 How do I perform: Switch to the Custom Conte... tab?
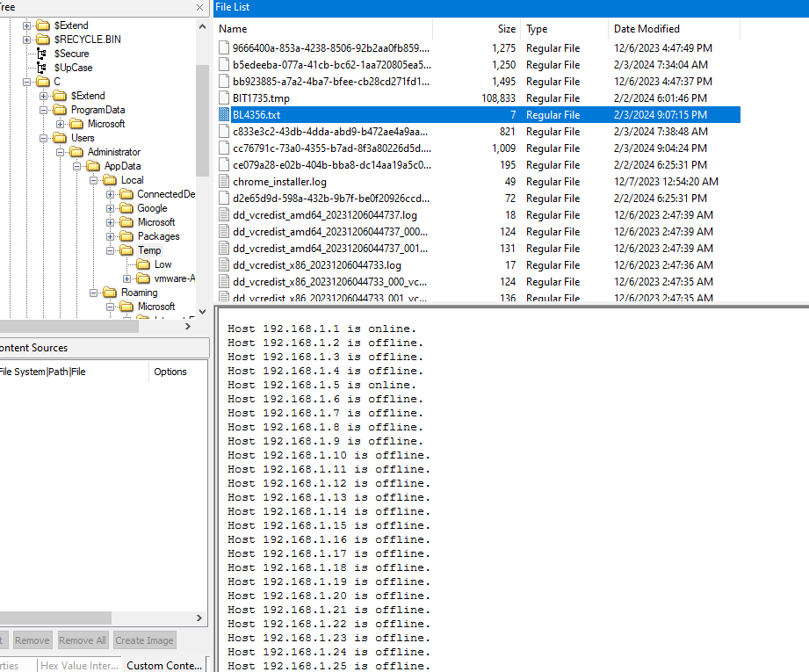pyautogui.click(x=164, y=665)
